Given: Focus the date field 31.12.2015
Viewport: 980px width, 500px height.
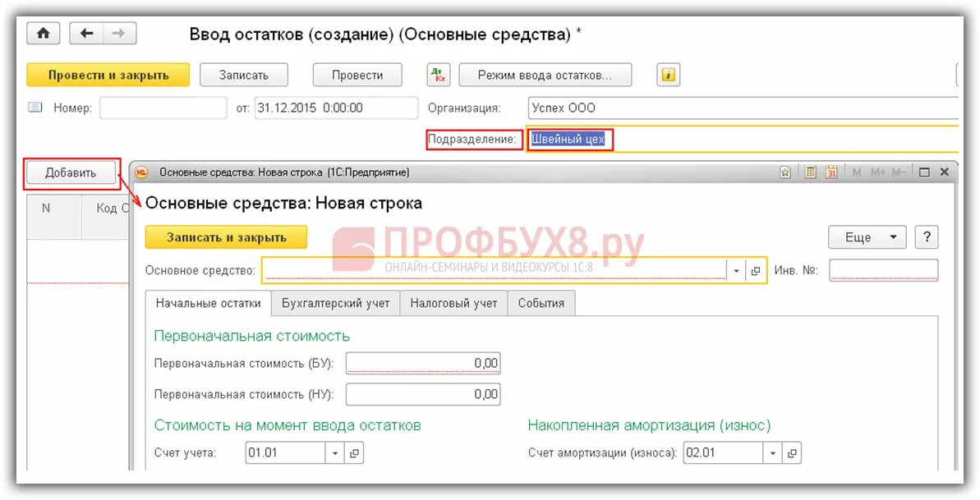Looking at the screenshot, I should [336, 108].
